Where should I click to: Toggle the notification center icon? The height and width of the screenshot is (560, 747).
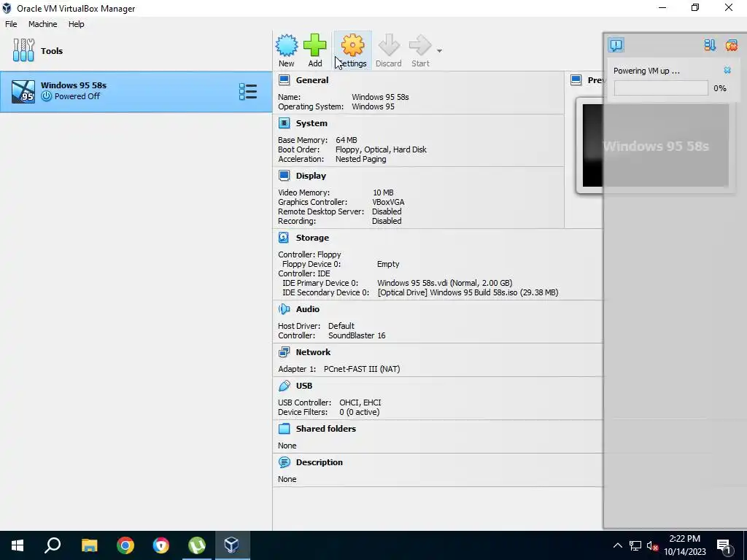(616, 45)
